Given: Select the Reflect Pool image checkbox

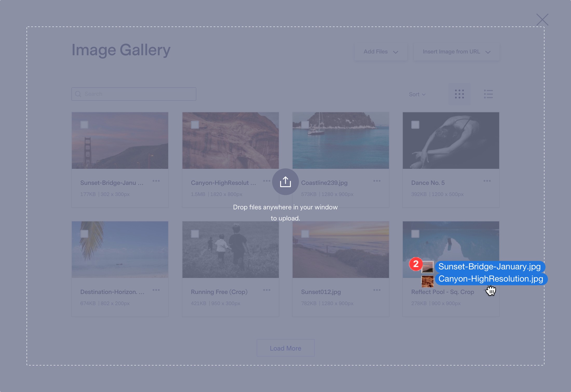Looking at the screenshot, I should pyautogui.click(x=415, y=234).
